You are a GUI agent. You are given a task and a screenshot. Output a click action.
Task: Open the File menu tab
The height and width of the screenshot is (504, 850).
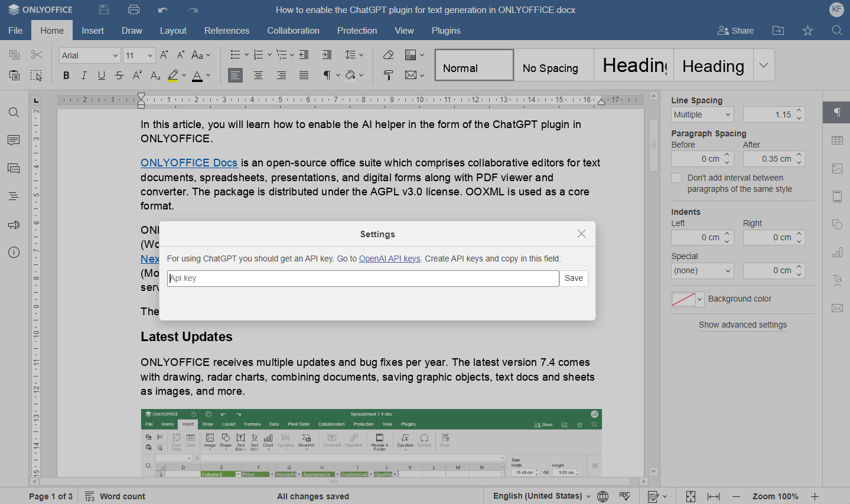[x=15, y=31]
